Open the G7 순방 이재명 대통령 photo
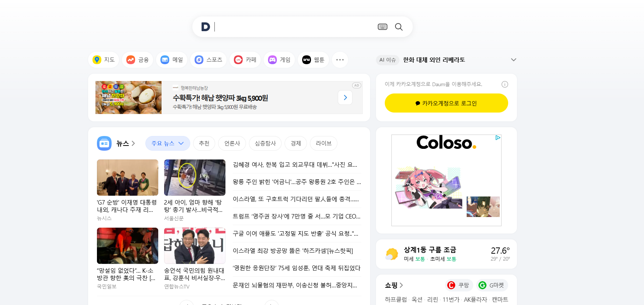 (x=127, y=177)
